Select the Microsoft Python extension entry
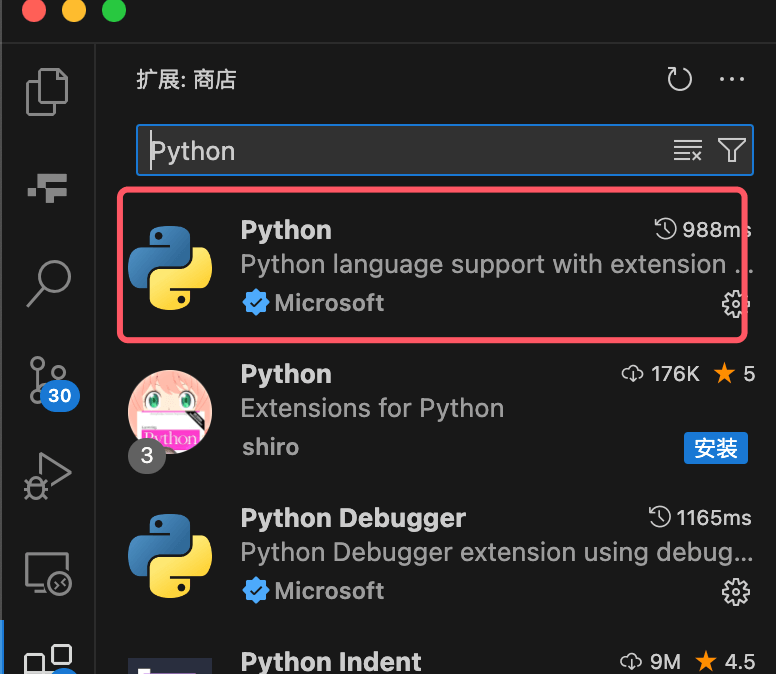776x674 pixels. (432, 266)
